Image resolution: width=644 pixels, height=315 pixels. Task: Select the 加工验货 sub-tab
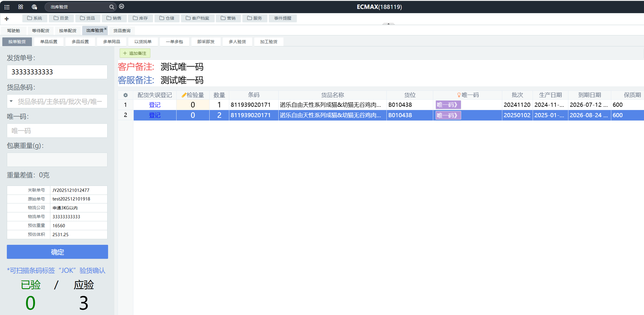269,42
